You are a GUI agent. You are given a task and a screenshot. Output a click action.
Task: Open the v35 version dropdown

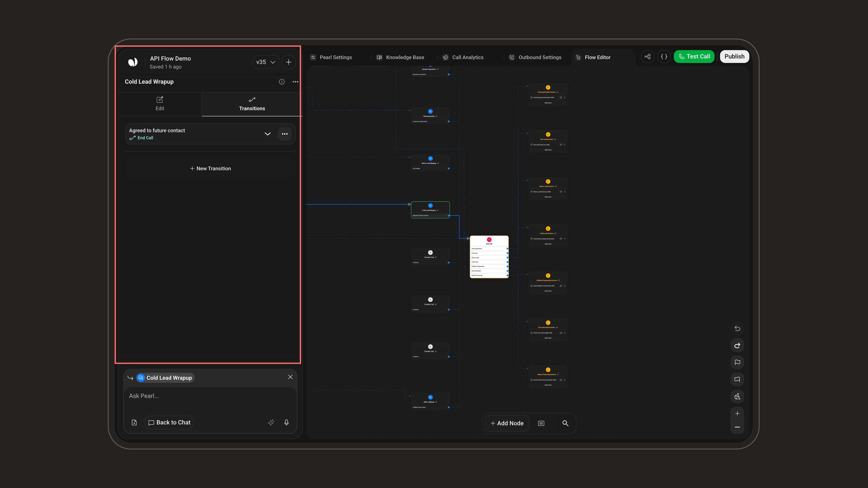(266, 62)
